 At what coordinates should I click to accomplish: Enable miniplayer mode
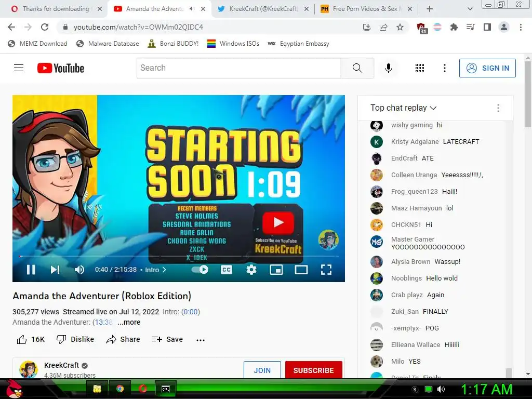coord(276,270)
